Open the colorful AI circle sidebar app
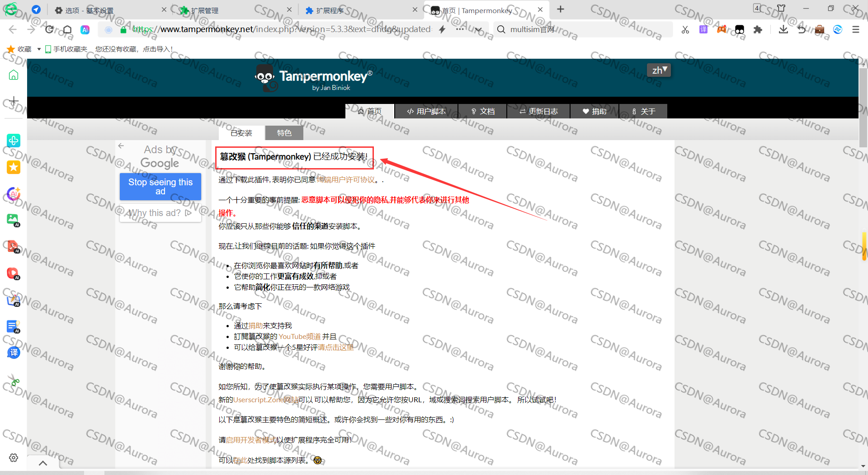Image resolution: width=868 pixels, height=475 pixels. coord(14,194)
